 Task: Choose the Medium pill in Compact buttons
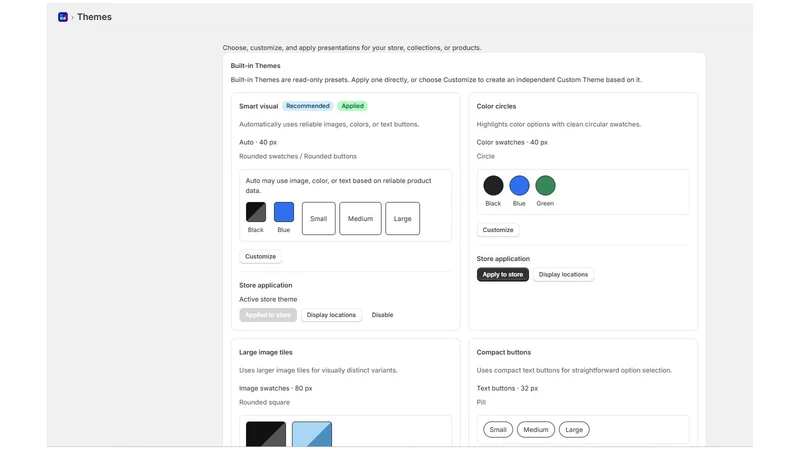(x=536, y=430)
